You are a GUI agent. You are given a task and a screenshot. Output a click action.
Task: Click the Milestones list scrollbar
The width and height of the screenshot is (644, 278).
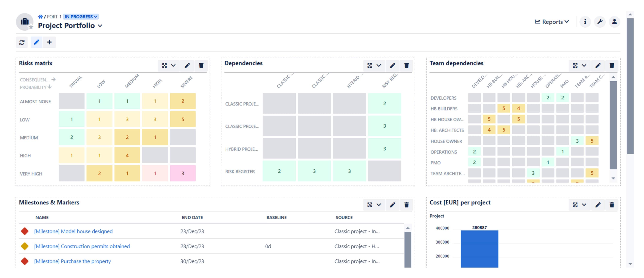pyautogui.click(x=408, y=250)
